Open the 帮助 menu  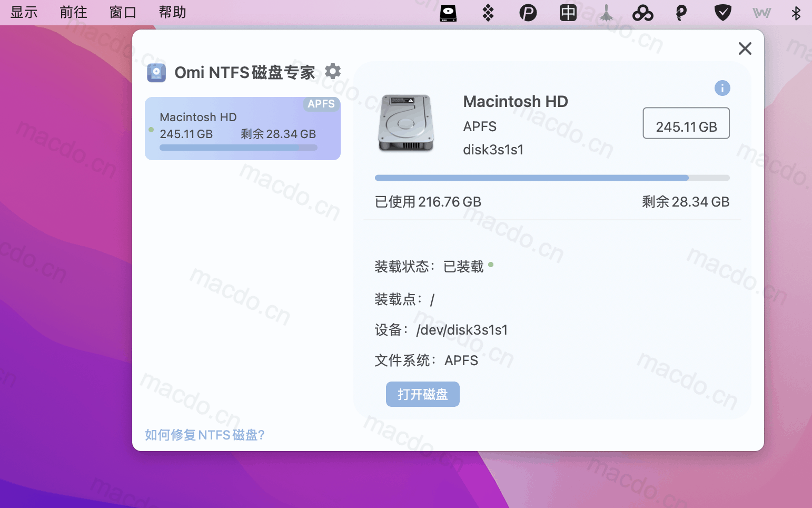click(173, 12)
